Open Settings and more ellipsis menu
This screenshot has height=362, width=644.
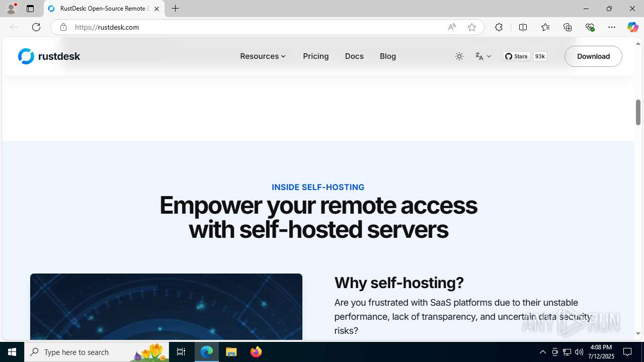(x=612, y=27)
